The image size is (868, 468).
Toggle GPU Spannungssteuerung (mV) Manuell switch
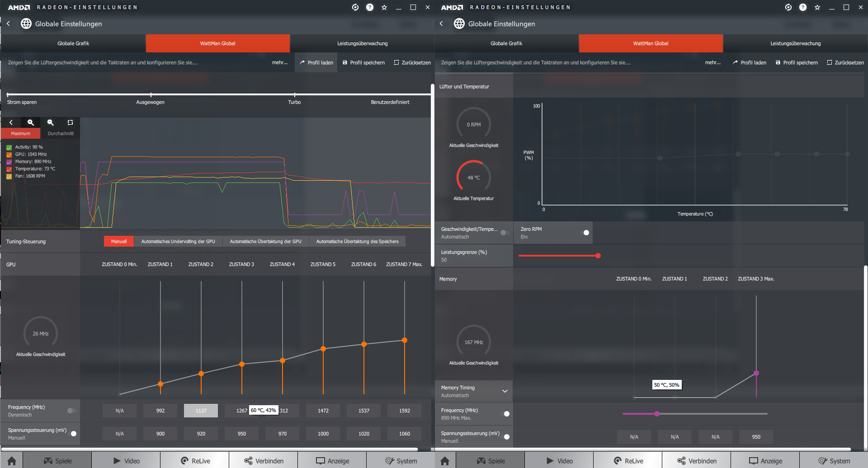(x=72, y=434)
